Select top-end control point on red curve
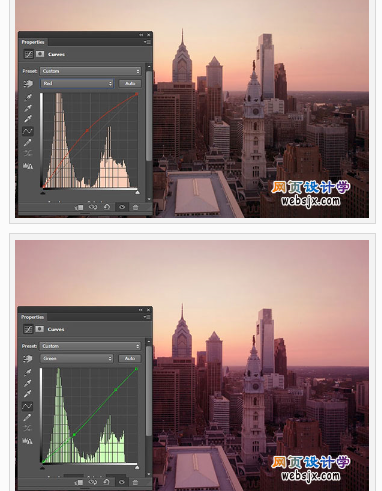Viewport: 382px width, 491px height. coord(137,94)
